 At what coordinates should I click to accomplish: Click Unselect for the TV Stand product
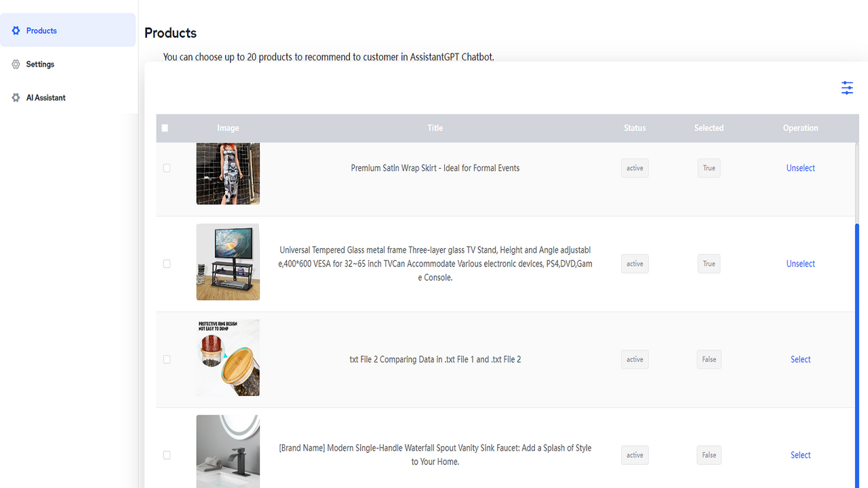[800, 263]
